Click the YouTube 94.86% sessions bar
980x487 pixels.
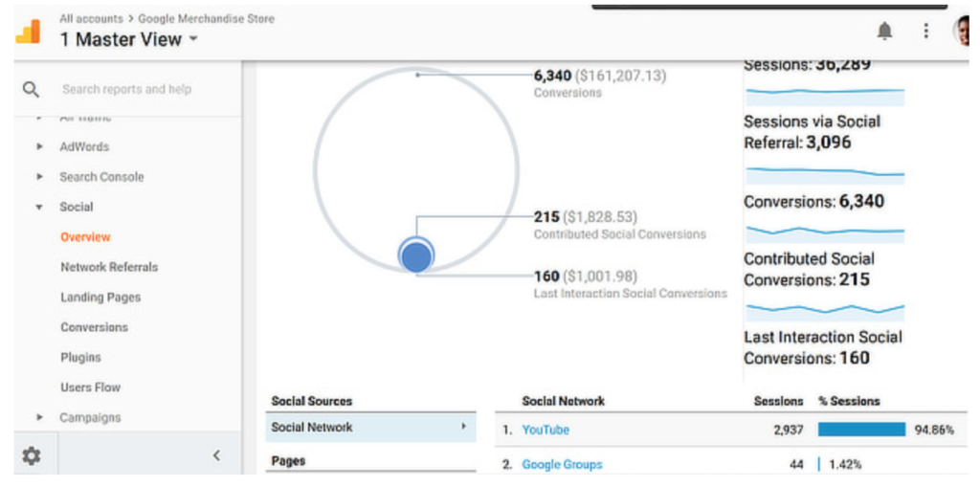861,430
